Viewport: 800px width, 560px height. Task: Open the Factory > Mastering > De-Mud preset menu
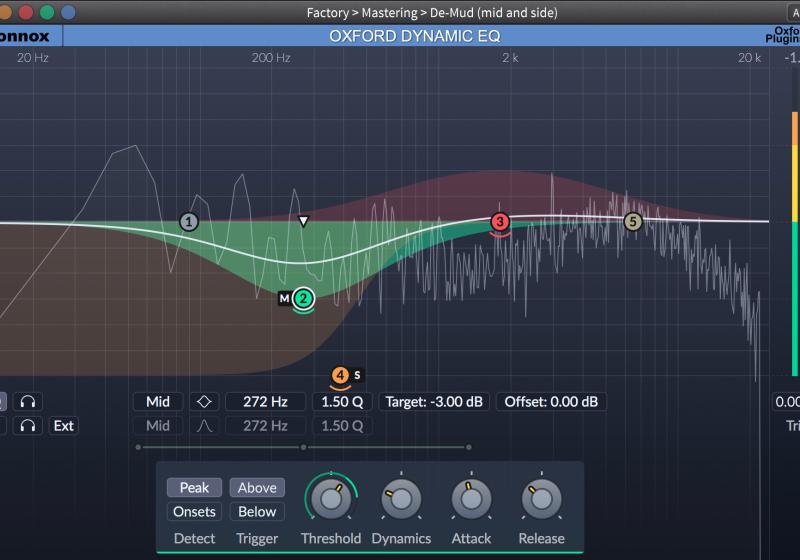pyautogui.click(x=432, y=12)
